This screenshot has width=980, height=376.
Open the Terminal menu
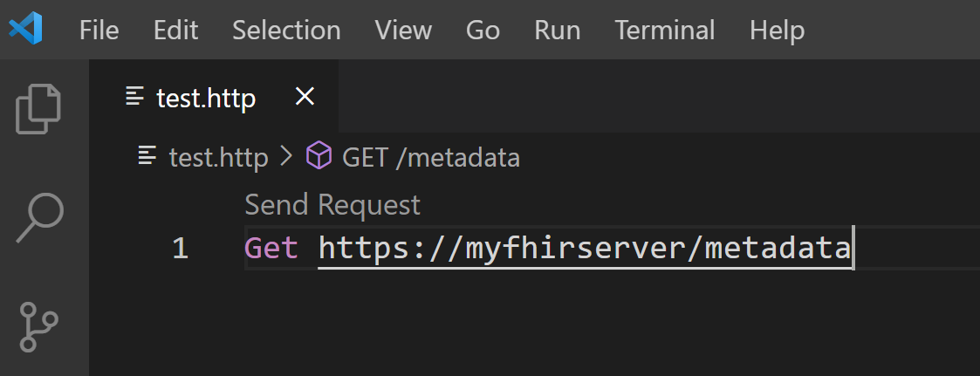(664, 30)
